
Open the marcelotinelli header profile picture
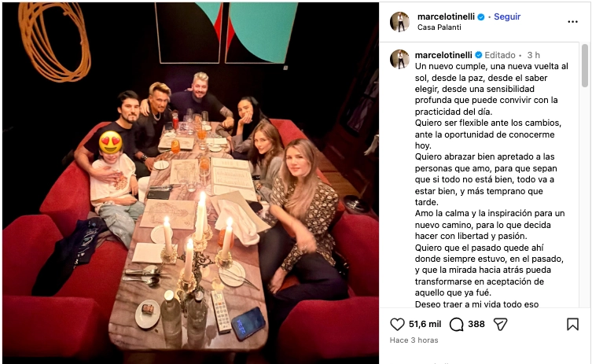[400, 22]
